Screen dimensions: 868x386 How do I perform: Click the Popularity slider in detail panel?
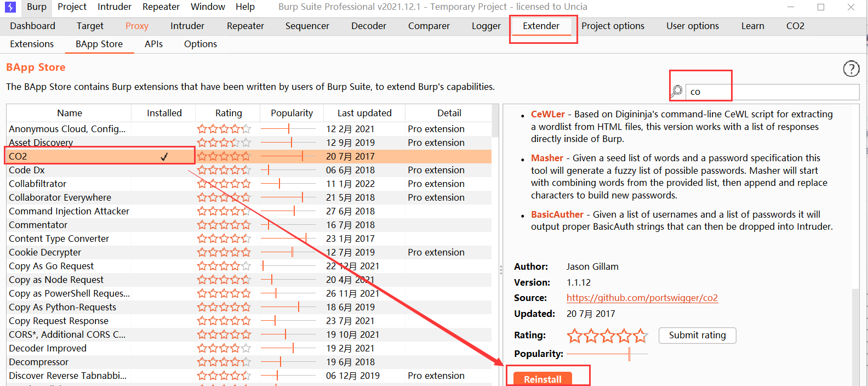607,354
